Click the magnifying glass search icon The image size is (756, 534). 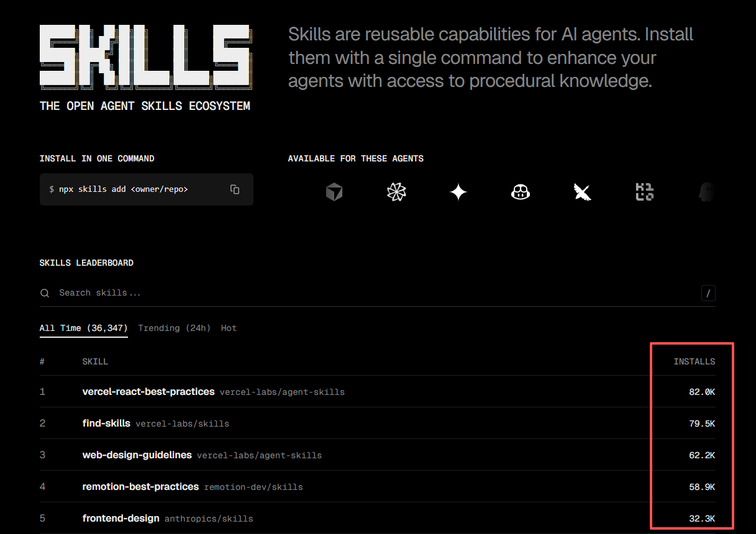point(45,293)
